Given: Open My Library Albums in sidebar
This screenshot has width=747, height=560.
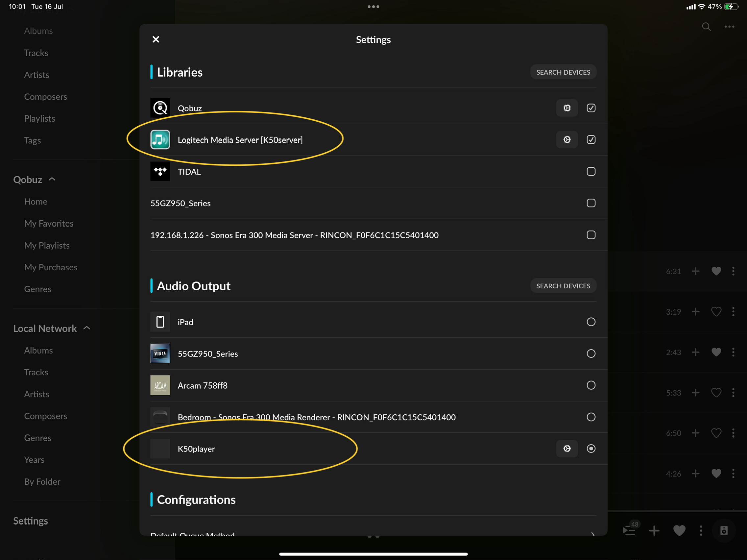Looking at the screenshot, I should click(x=38, y=31).
